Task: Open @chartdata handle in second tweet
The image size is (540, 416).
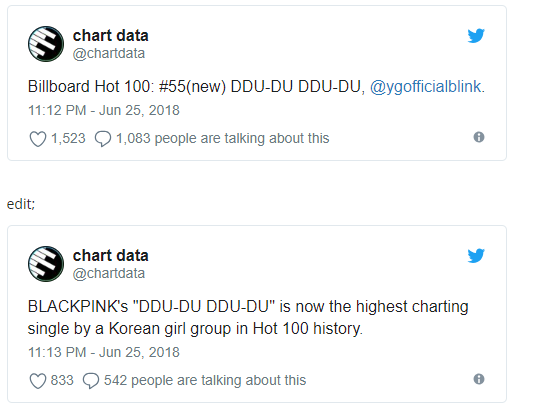Action: pyautogui.click(x=109, y=273)
